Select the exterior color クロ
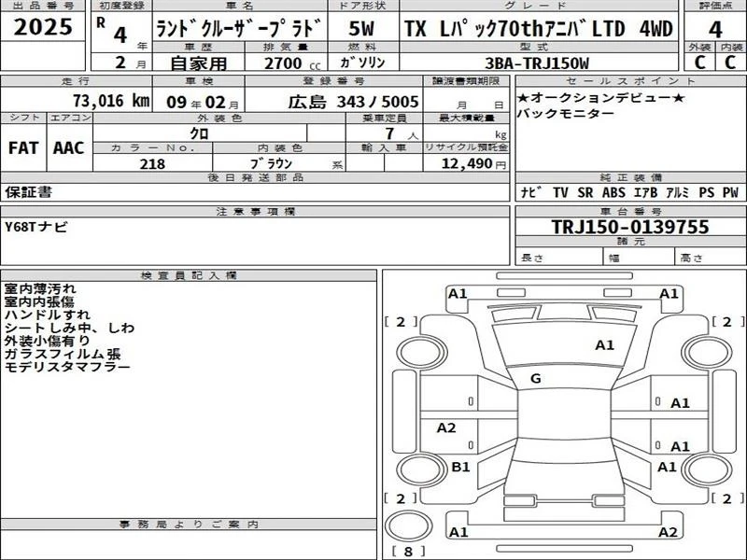Image resolution: width=747 pixels, height=560 pixels. pyautogui.click(x=200, y=133)
